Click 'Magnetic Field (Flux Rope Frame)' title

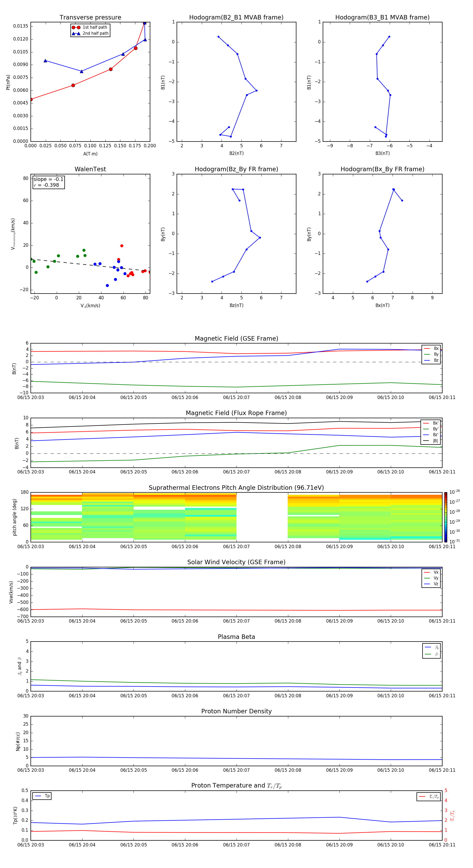[236, 413]
